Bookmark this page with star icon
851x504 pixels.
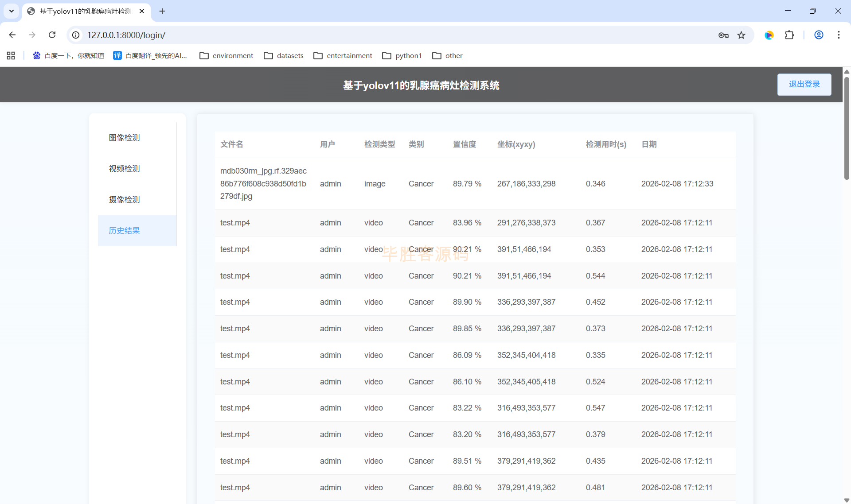741,35
